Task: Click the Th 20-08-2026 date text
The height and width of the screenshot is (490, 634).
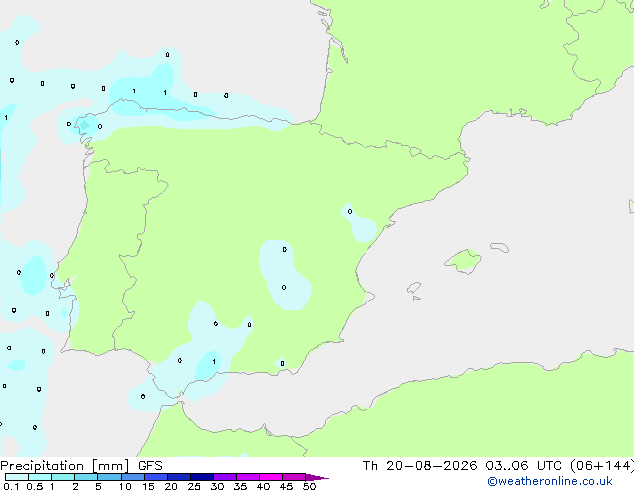Action: coord(420,466)
